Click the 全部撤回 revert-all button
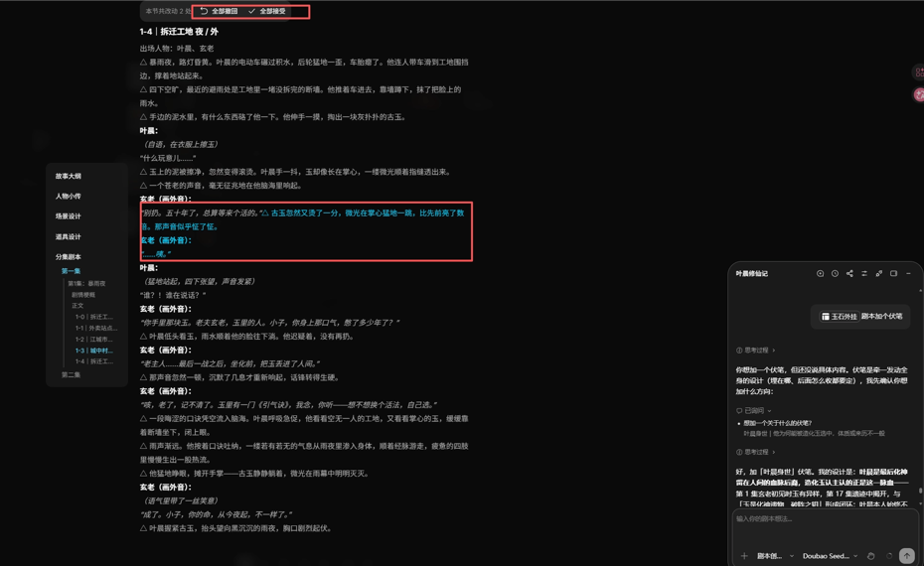 219,11
